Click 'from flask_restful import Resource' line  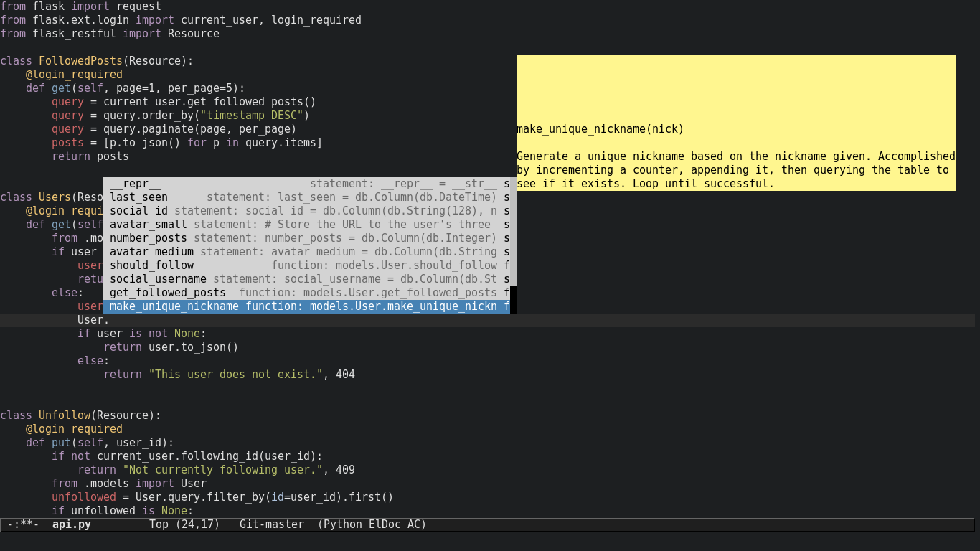tap(110, 34)
